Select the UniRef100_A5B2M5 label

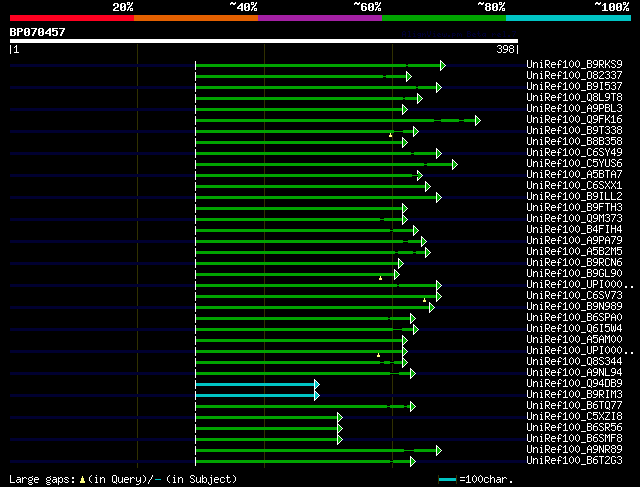[574, 252]
